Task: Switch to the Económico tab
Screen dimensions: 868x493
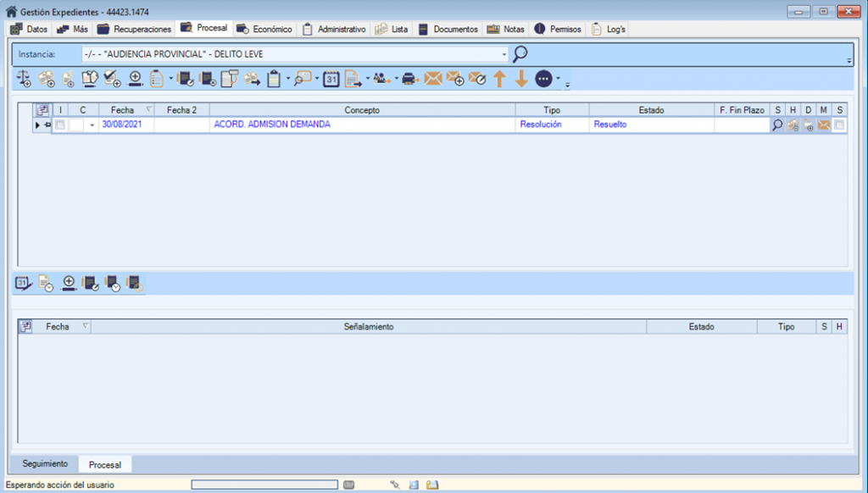Action: (264, 29)
